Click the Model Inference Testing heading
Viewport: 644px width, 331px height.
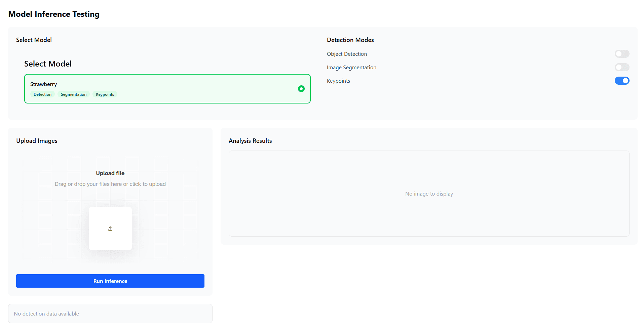[x=54, y=14]
